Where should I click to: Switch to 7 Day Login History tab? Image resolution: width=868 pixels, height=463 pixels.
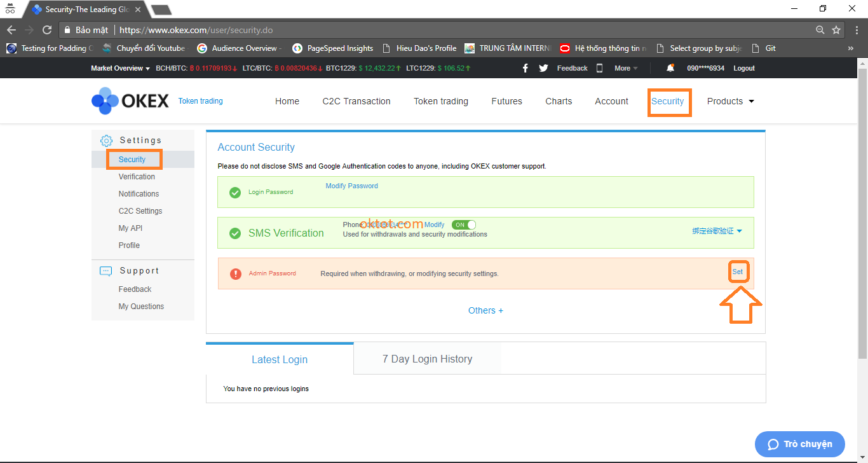427,359
